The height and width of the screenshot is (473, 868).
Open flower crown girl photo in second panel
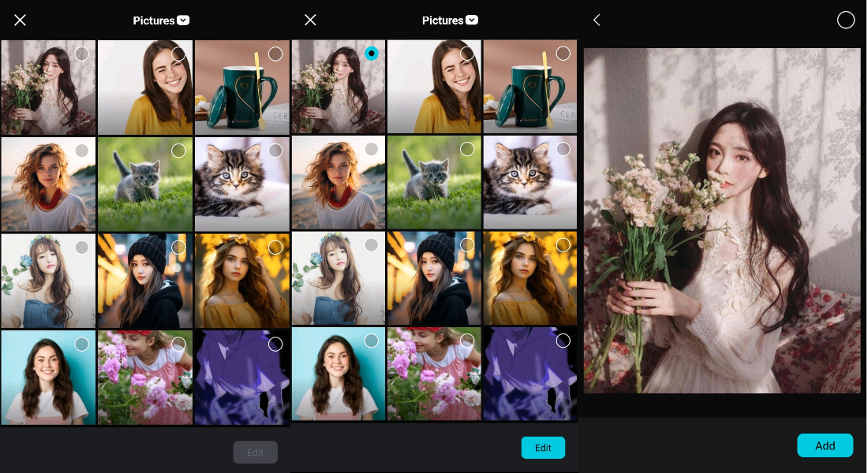339,278
